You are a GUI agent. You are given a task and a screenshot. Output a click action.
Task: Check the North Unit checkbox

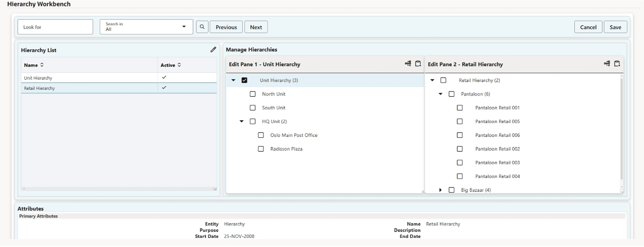point(253,94)
